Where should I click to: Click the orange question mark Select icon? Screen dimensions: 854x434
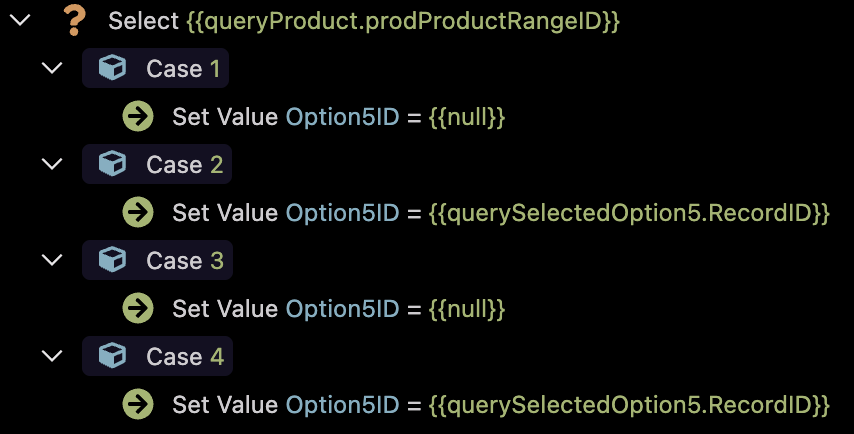click(74, 21)
